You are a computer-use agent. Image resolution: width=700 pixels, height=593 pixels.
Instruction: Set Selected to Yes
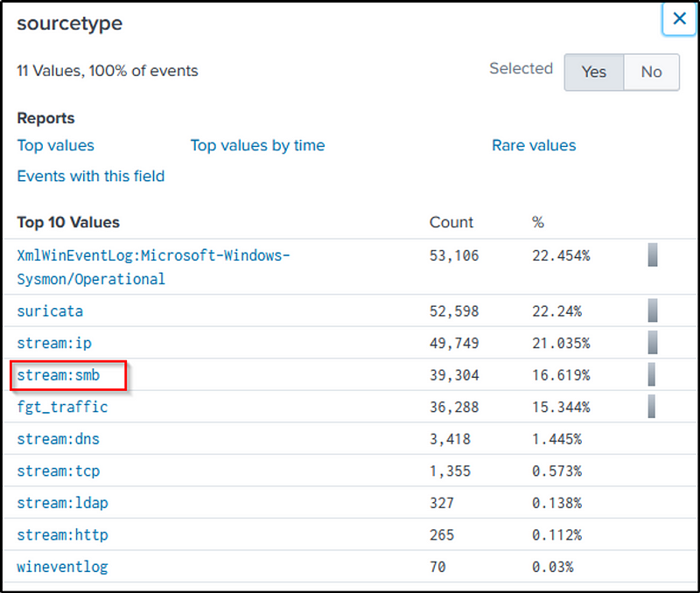point(593,72)
